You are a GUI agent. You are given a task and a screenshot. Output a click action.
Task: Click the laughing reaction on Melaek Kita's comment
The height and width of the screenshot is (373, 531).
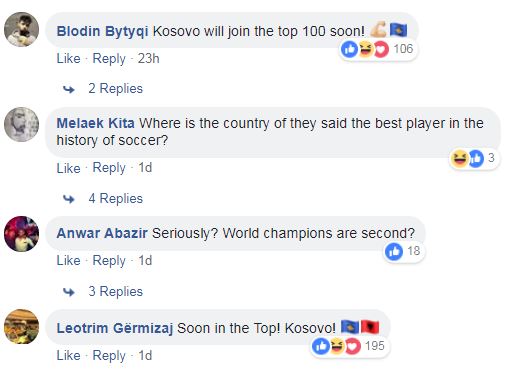[459, 158]
